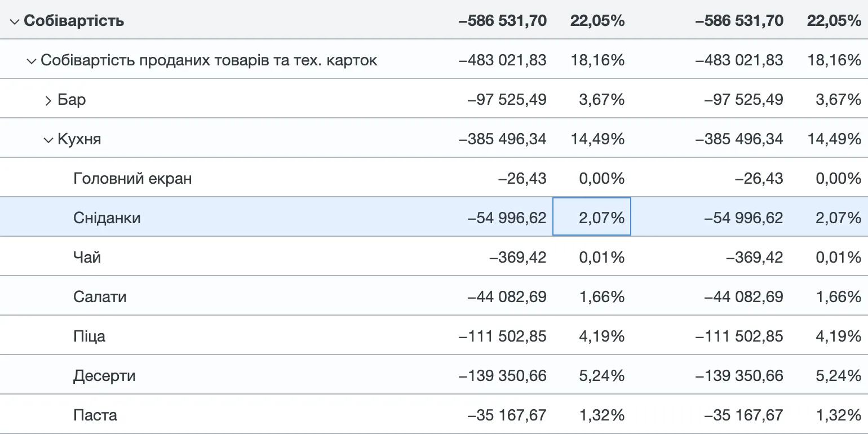Collapse the Собівартість group chevron
868x434 pixels.
14,21
